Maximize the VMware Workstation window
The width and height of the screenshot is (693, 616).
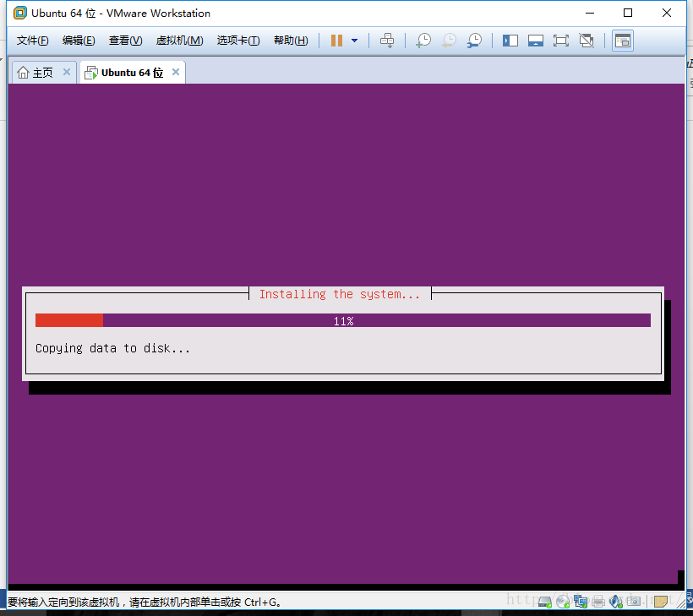click(x=628, y=13)
